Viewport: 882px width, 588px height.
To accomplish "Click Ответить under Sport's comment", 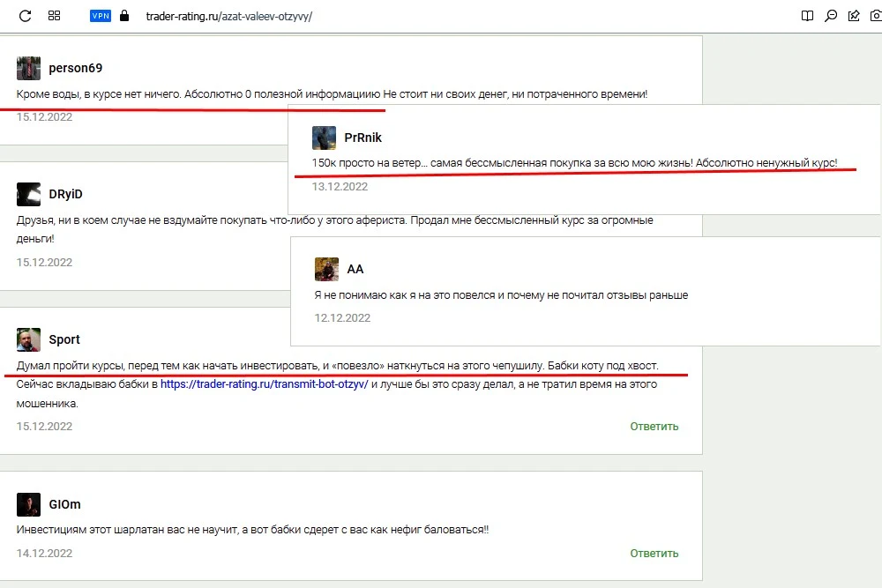I will (654, 427).
